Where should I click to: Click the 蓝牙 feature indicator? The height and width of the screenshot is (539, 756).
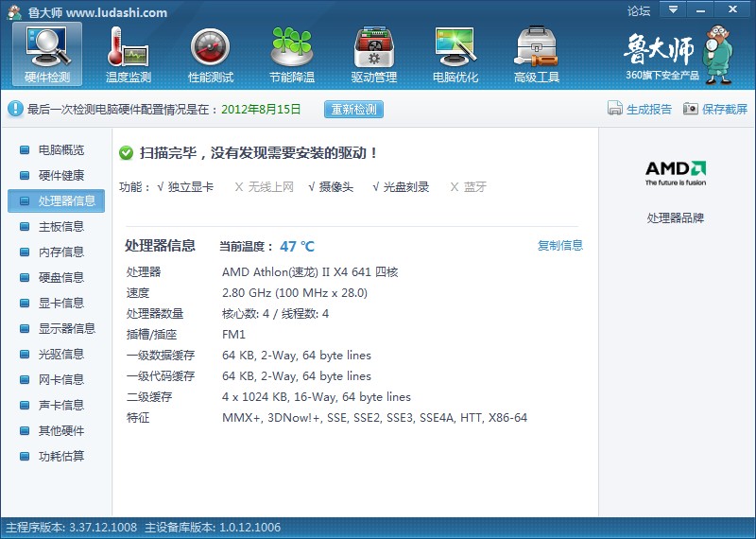point(468,187)
